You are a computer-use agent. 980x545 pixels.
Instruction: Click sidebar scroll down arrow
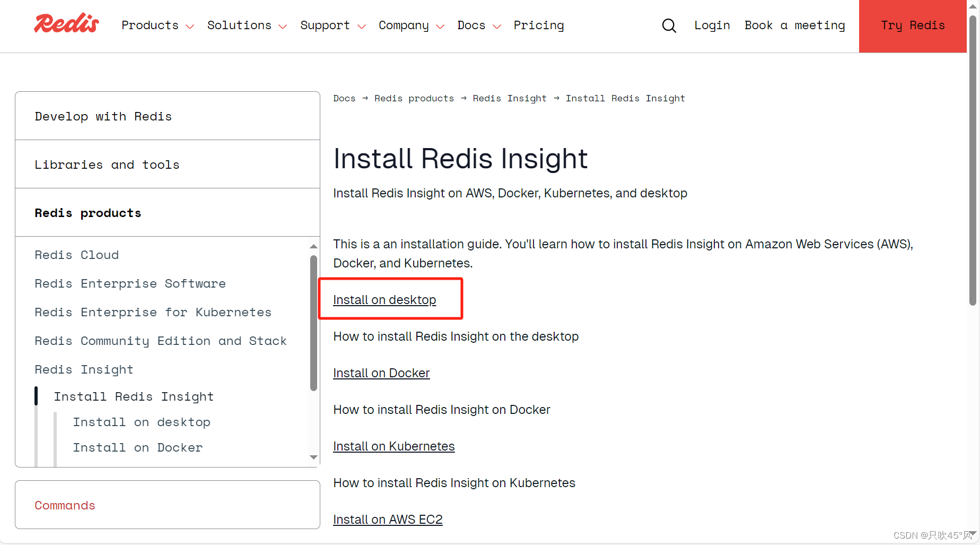(313, 457)
